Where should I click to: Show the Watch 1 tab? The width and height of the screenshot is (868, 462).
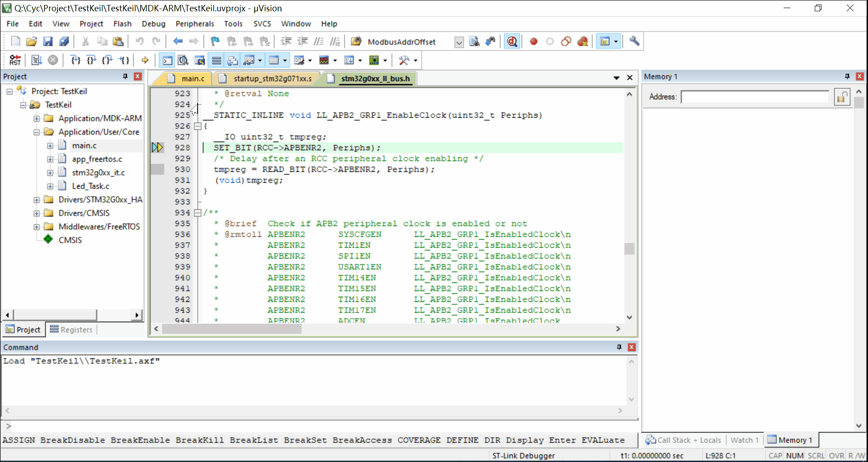744,440
